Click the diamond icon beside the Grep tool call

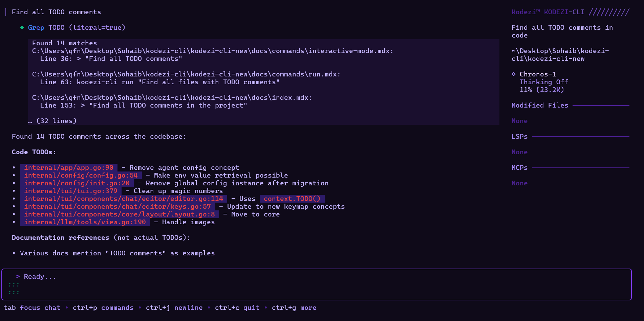[21, 27]
